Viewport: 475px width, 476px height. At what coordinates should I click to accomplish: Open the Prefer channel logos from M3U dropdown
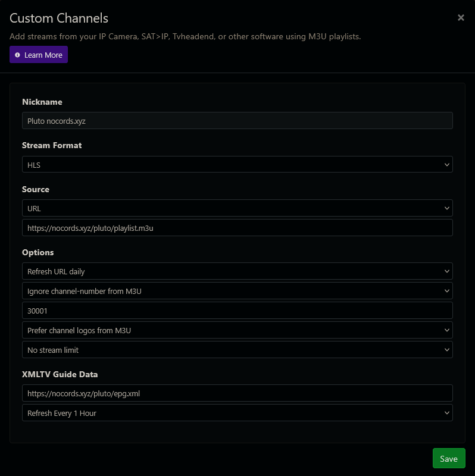(x=238, y=330)
